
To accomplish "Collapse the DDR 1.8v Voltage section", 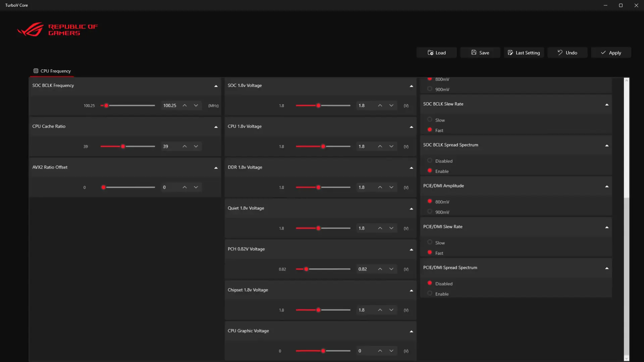I will (x=411, y=168).
